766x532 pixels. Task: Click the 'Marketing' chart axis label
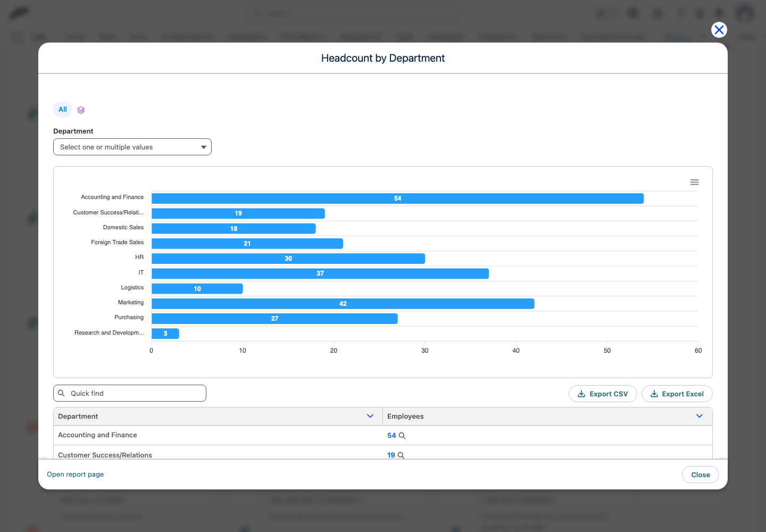[131, 302]
